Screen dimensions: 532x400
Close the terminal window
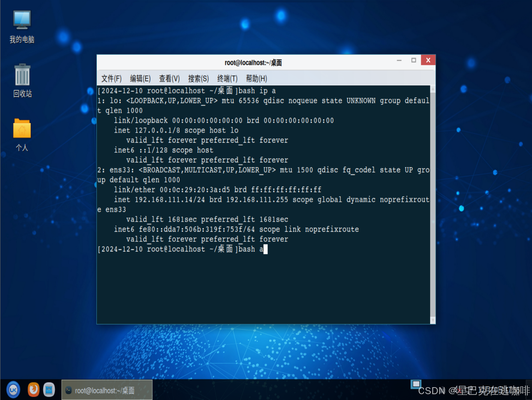coord(428,60)
